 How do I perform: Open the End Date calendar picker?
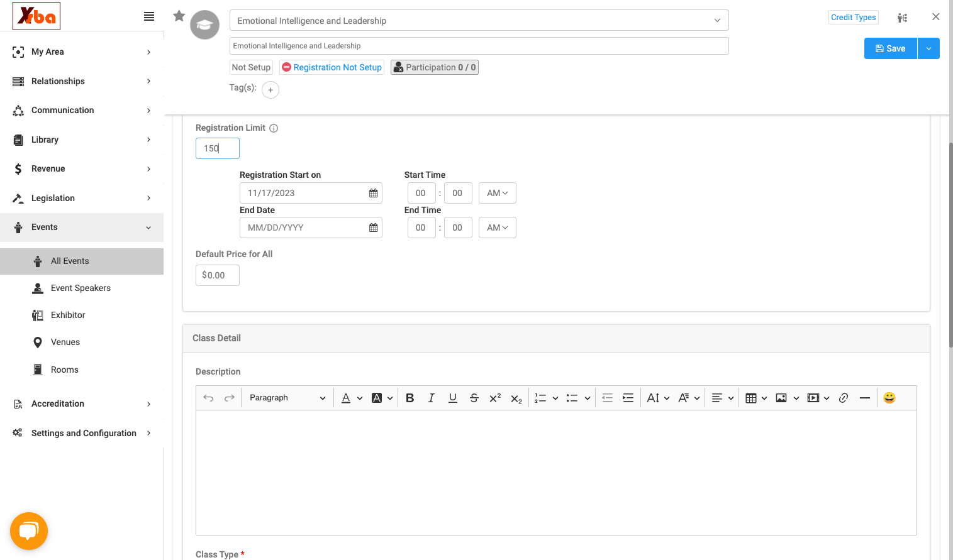coord(374,228)
